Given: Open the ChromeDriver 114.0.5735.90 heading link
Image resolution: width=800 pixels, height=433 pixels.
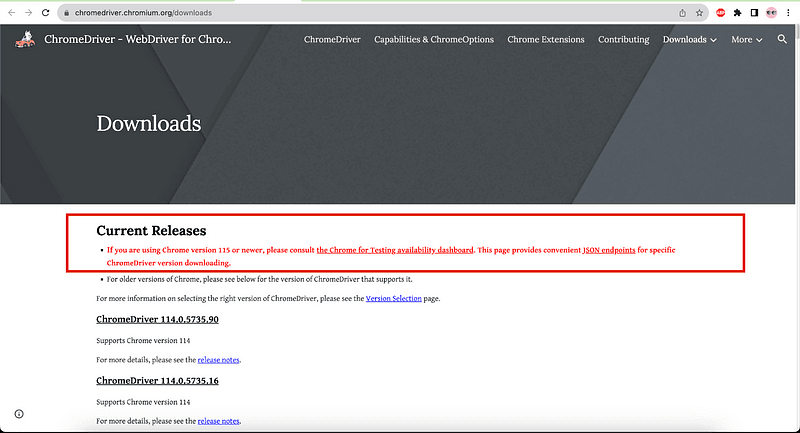Looking at the screenshot, I should click(x=157, y=319).
